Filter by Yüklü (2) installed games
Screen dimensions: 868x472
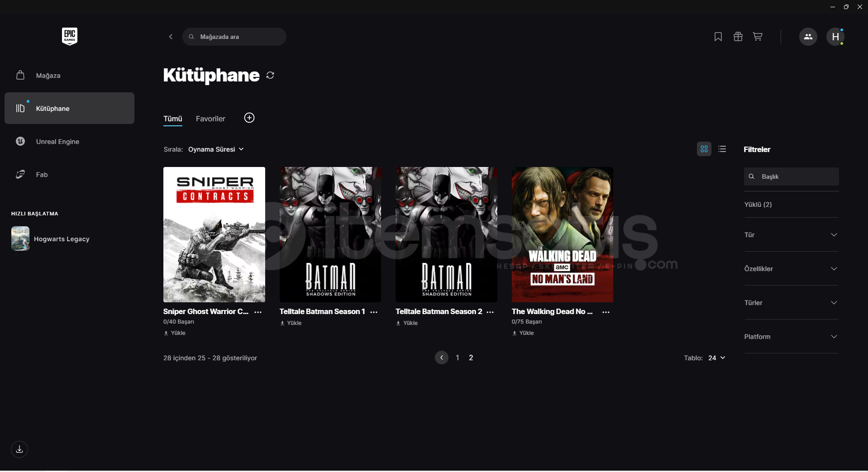(x=758, y=205)
